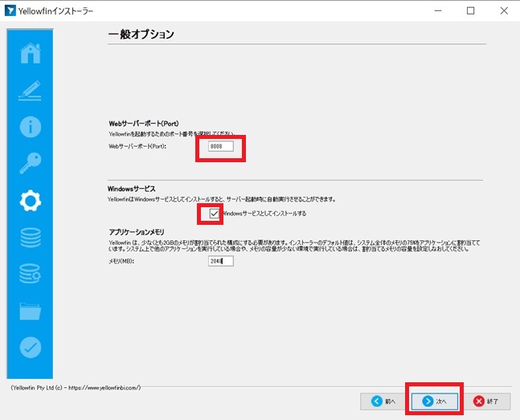The width and height of the screenshot is (520, 420).
Task: Click the Yellowfin logo in title bar
Action: click(10, 10)
